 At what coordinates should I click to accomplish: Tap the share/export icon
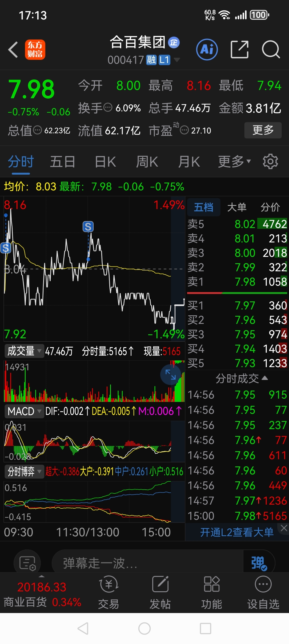(239, 49)
